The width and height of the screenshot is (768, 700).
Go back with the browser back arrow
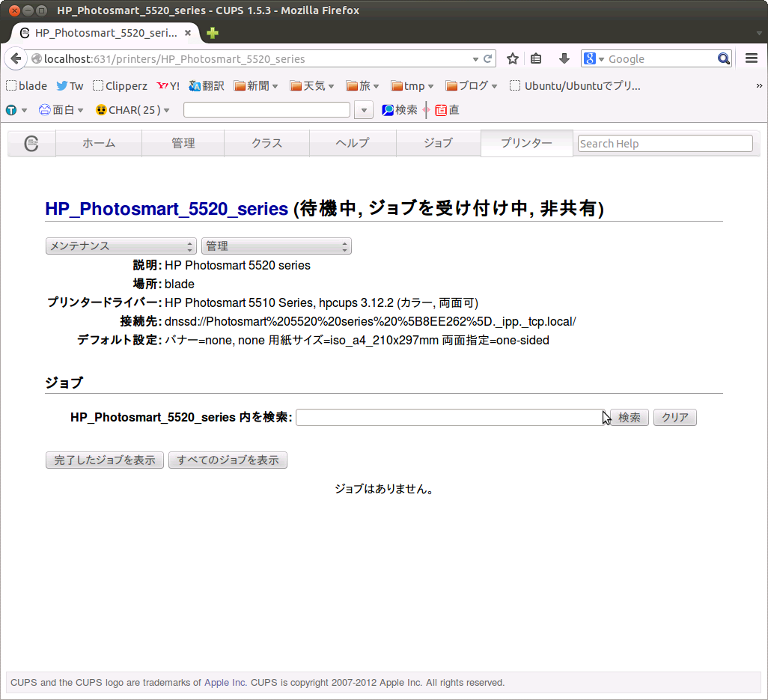[16, 59]
